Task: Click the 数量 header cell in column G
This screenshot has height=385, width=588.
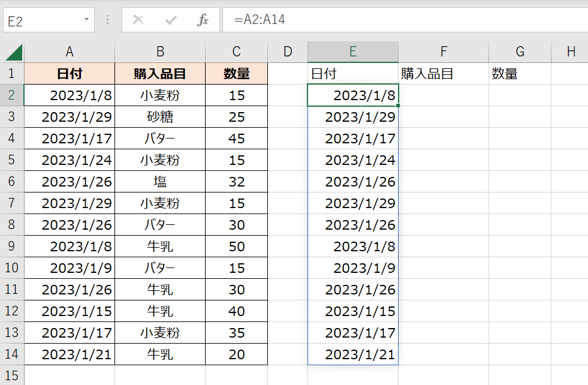Action: click(x=520, y=74)
